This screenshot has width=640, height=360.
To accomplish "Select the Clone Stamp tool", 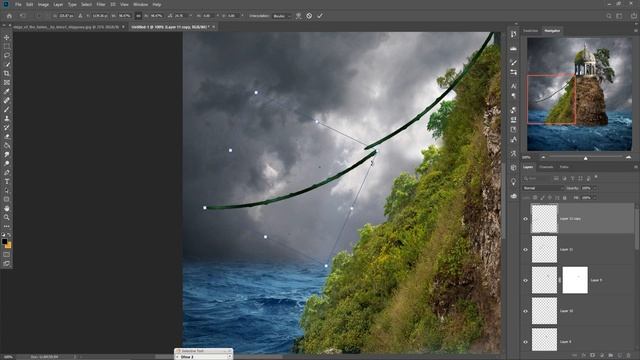I will [x=7, y=118].
